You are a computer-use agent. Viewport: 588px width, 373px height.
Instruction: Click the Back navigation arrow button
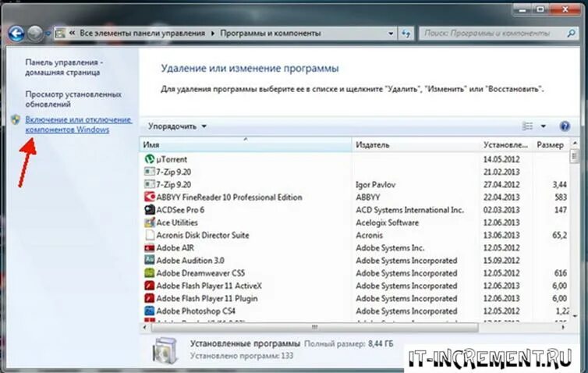pyautogui.click(x=16, y=34)
